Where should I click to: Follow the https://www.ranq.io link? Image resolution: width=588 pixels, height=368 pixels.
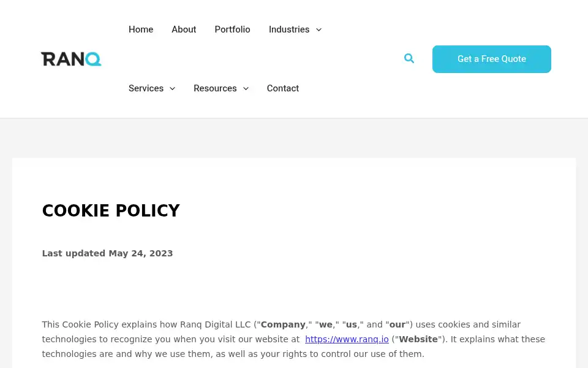click(x=347, y=339)
